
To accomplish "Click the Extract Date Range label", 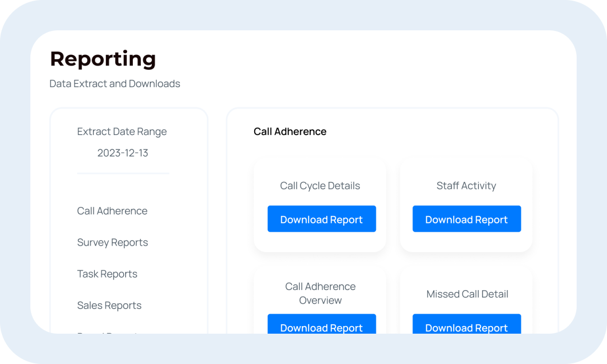I will coord(122,131).
